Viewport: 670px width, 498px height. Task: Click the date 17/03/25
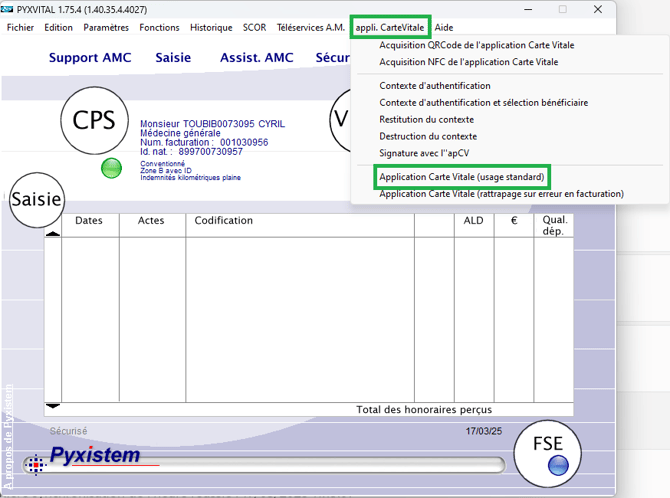(484, 431)
